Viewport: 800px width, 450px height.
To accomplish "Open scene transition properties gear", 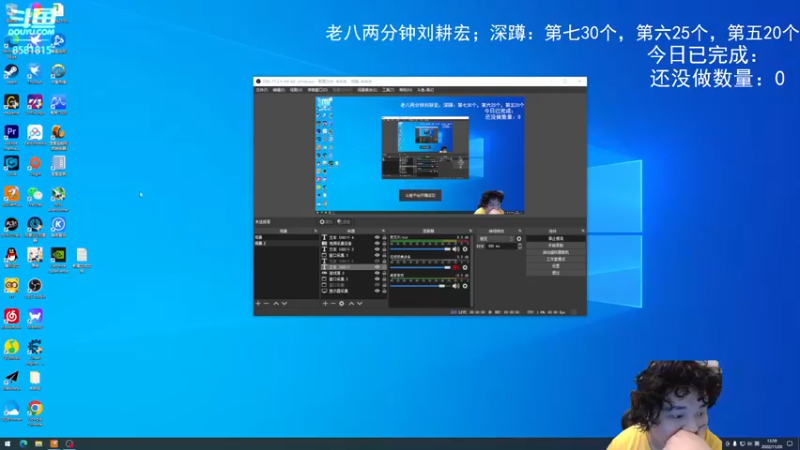I will click(519, 239).
